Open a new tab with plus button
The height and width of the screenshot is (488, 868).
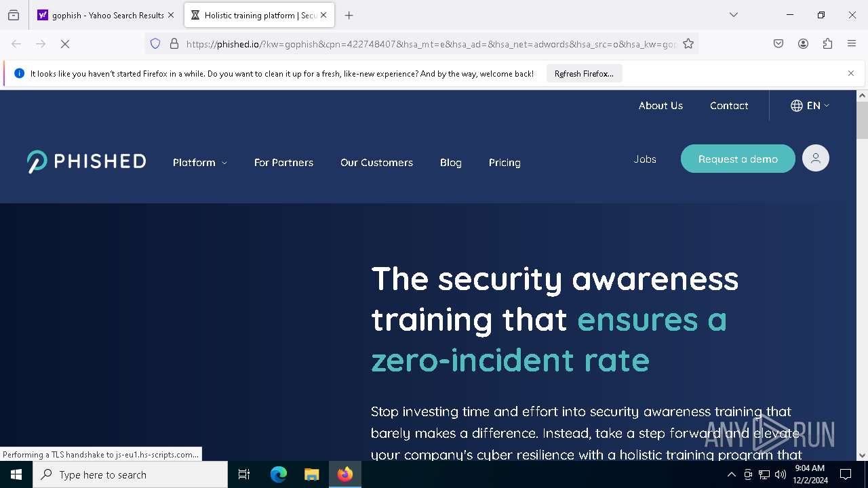[x=349, y=15]
